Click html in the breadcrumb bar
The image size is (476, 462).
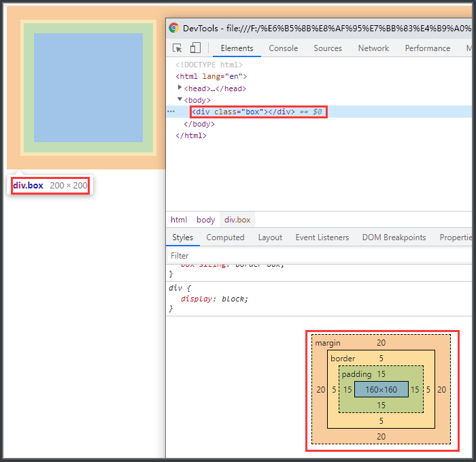[x=179, y=220]
